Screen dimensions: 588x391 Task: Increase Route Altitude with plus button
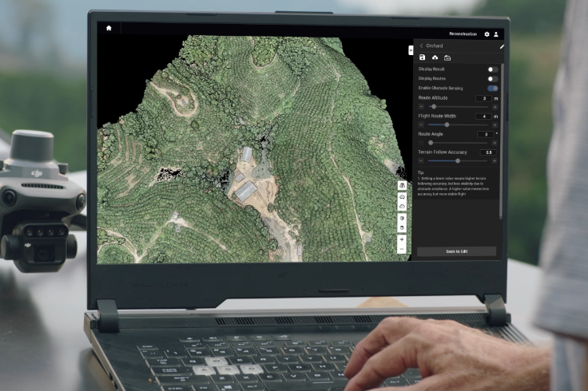tap(495, 106)
